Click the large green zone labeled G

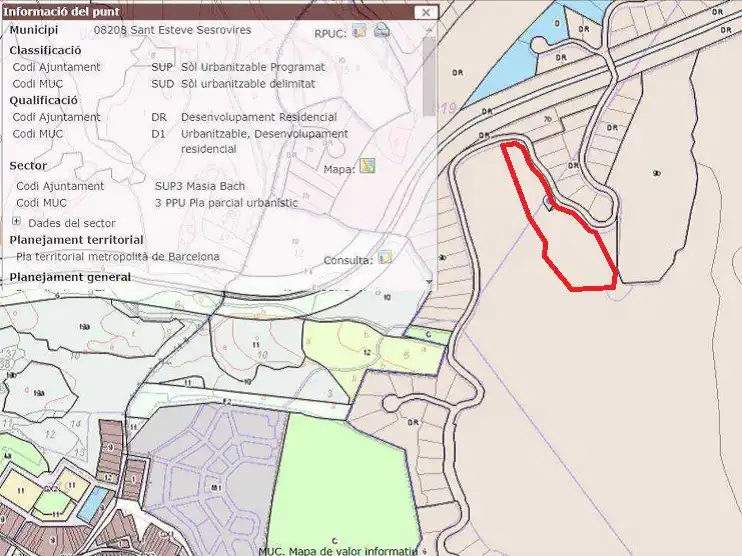[x=341, y=487]
